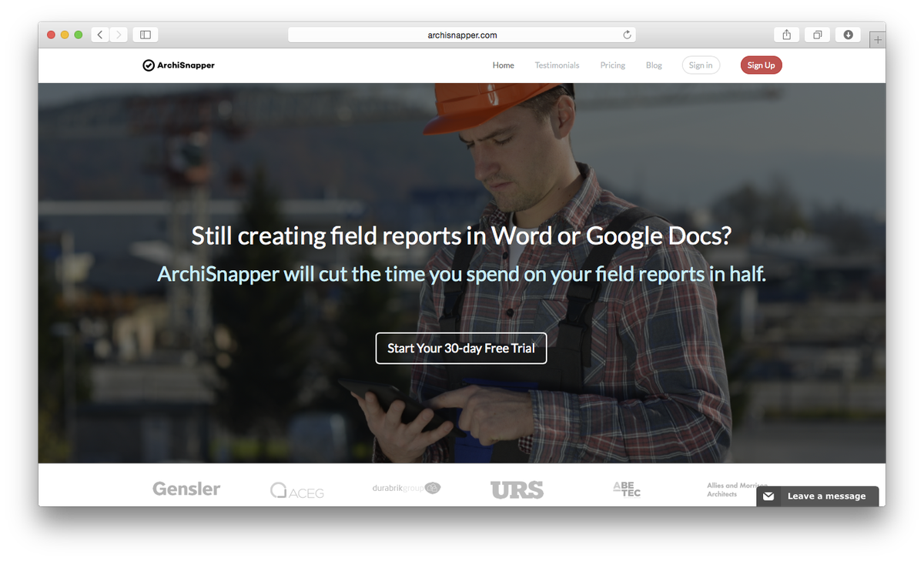Click the ABE TEC logo
This screenshot has width=924, height=561.
(x=627, y=489)
